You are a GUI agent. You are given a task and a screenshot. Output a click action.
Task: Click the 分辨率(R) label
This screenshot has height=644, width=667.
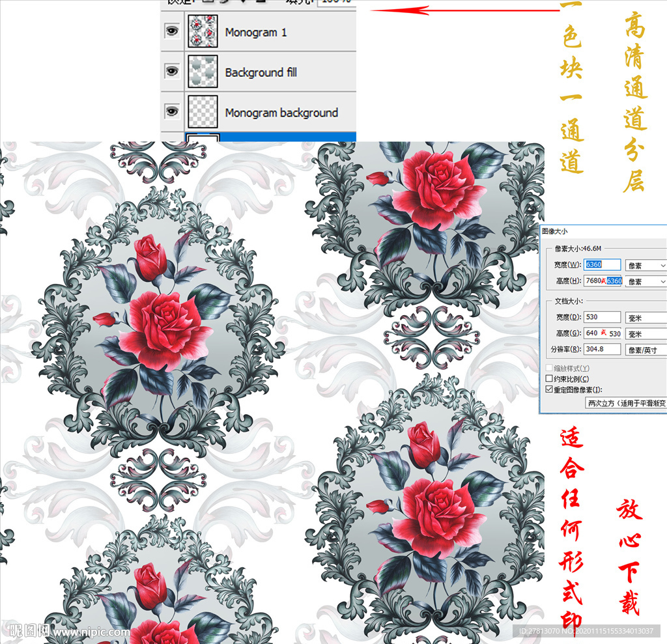point(566,349)
